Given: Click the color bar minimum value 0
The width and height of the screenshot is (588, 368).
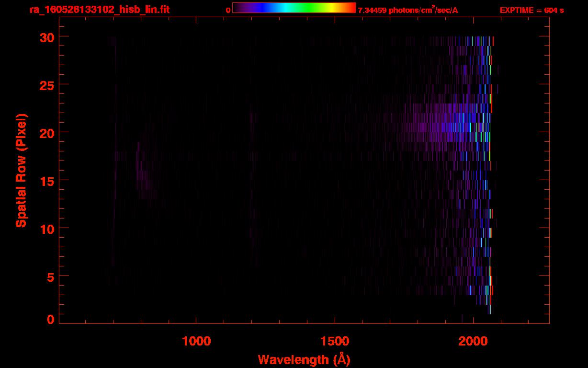Looking at the screenshot, I should click(228, 10).
